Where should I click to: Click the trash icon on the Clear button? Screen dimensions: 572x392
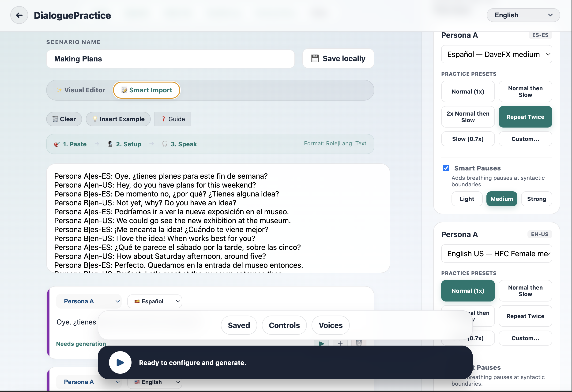tap(55, 119)
